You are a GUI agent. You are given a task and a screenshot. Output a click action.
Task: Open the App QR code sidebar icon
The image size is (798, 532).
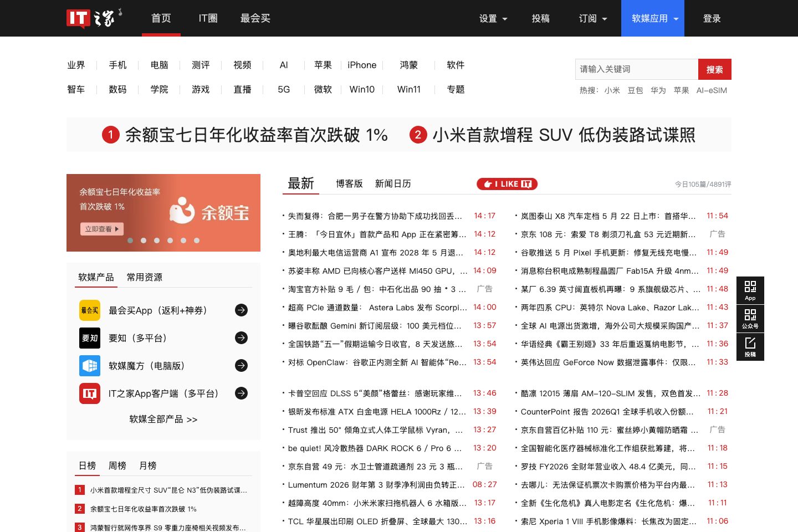coord(750,290)
